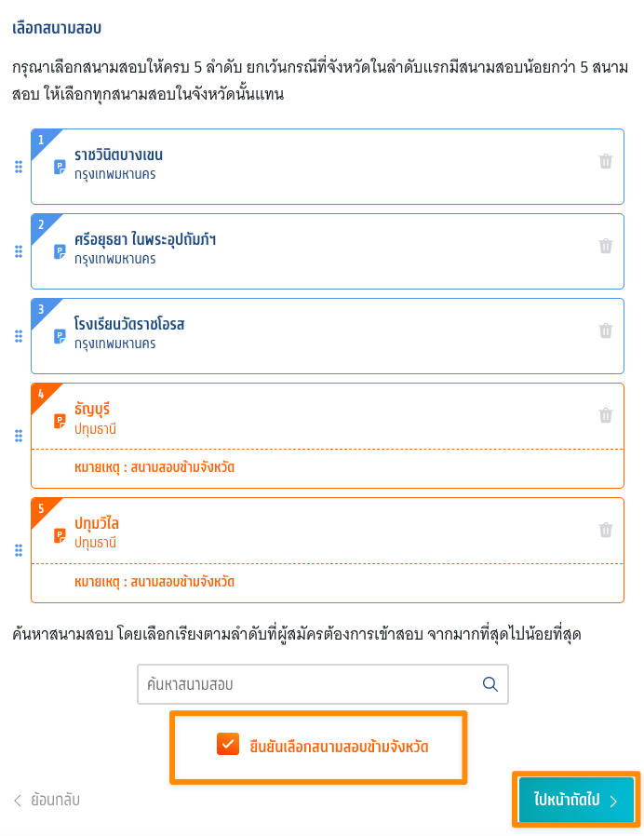The height and width of the screenshot is (836, 644).
Task: Click drag handle beside โรงเรียนวัดราชโอรส
Action: click(19, 336)
